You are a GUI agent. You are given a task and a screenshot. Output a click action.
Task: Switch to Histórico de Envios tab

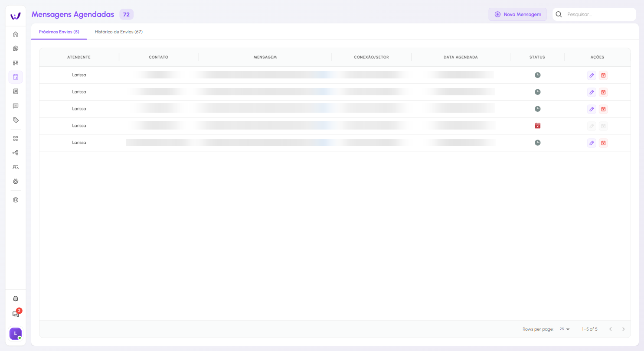119,32
